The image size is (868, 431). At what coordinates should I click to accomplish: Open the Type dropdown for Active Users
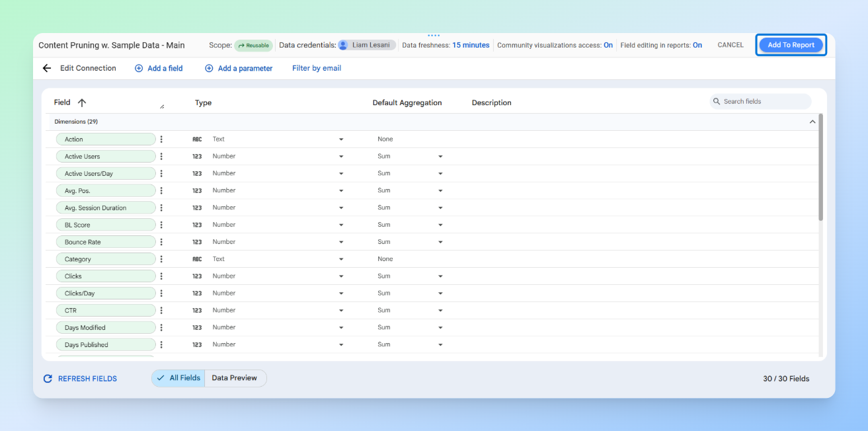pyautogui.click(x=341, y=156)
